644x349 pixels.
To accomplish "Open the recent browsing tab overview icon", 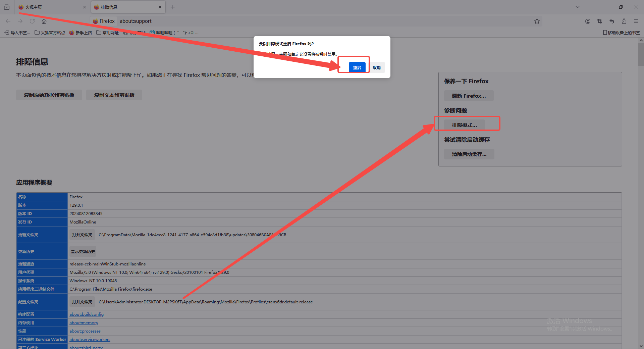I will click(x=7, y=7).
